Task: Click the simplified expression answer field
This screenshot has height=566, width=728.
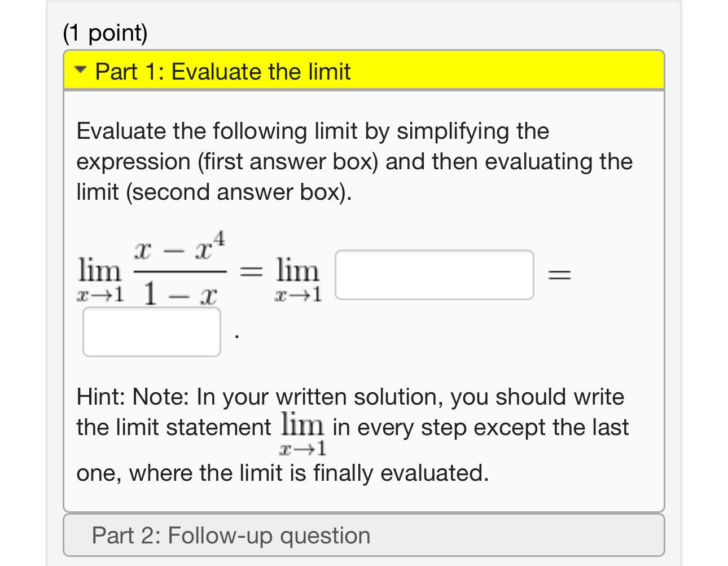Action: (435, 274)
